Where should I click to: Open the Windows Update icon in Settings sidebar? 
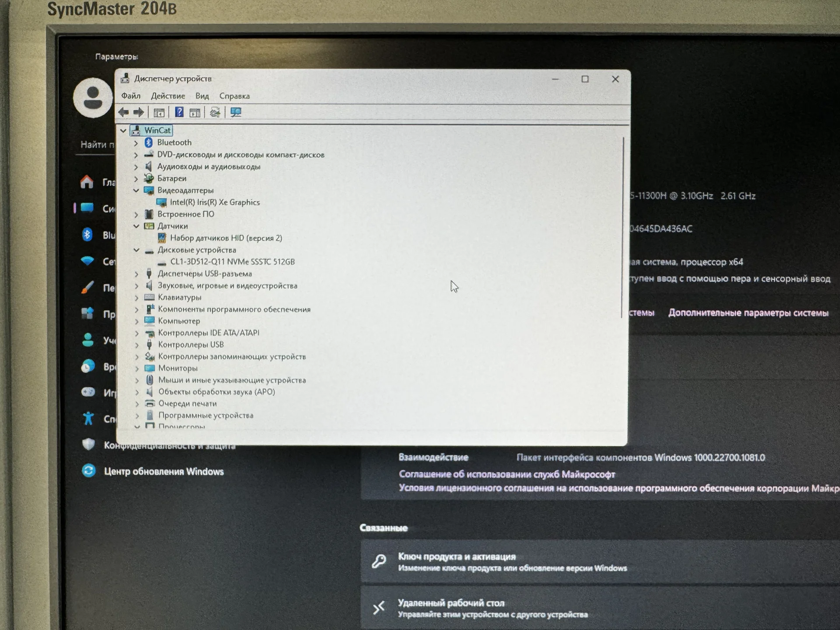[88, 471]
